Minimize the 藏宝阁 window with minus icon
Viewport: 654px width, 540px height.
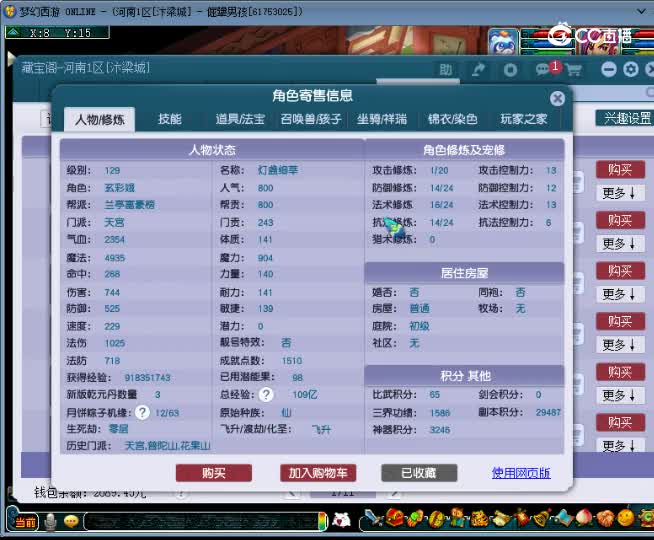[x=609, y=69]
